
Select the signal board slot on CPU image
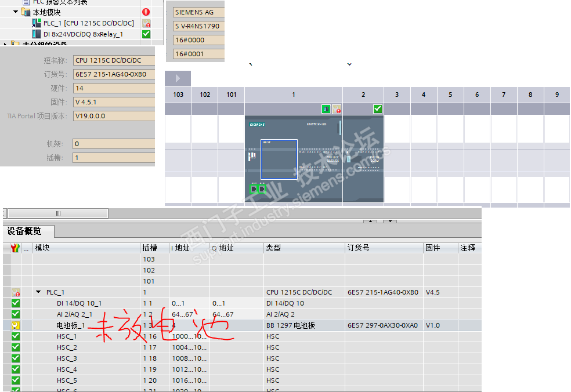[279, 159]
